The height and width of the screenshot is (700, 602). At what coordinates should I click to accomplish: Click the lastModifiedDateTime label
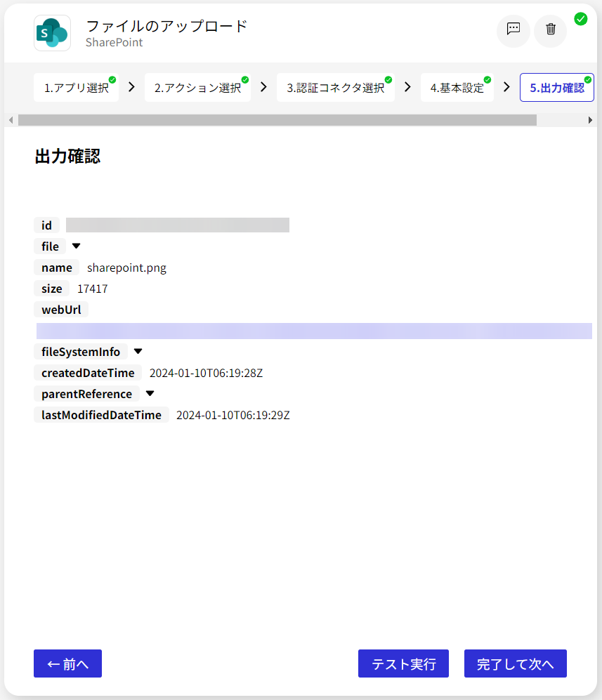tap(101, 414)
